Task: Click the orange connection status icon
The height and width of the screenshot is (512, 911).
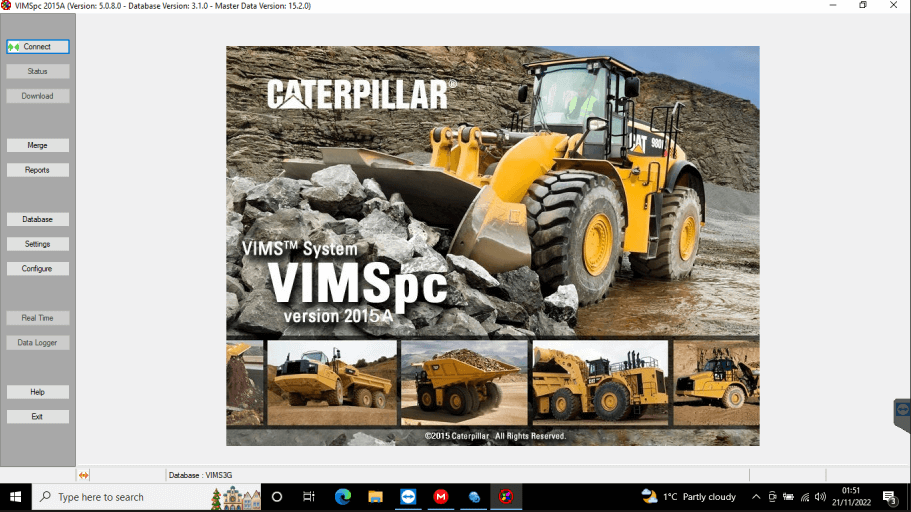Action: point(84,475)
